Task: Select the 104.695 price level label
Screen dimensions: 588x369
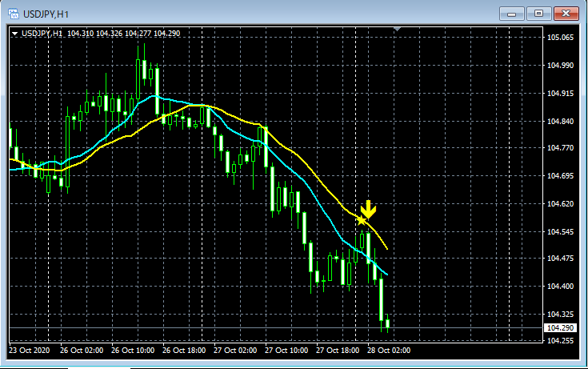Action: point(560,175)
